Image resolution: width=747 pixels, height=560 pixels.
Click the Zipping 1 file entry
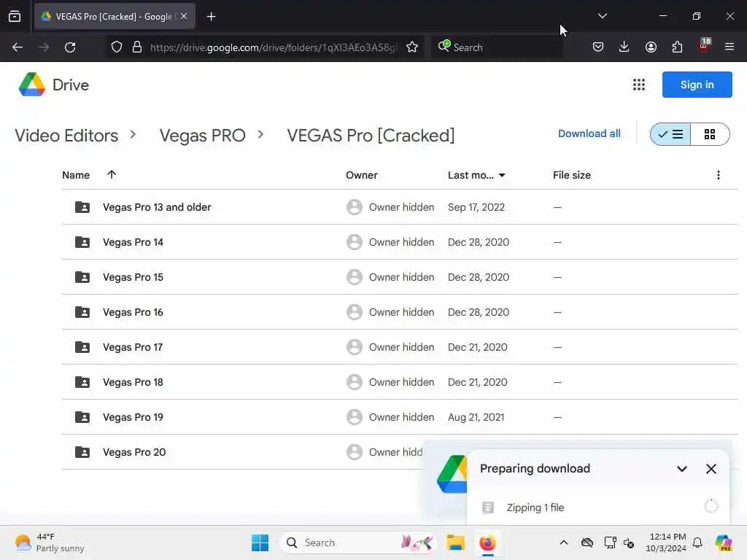598,507
